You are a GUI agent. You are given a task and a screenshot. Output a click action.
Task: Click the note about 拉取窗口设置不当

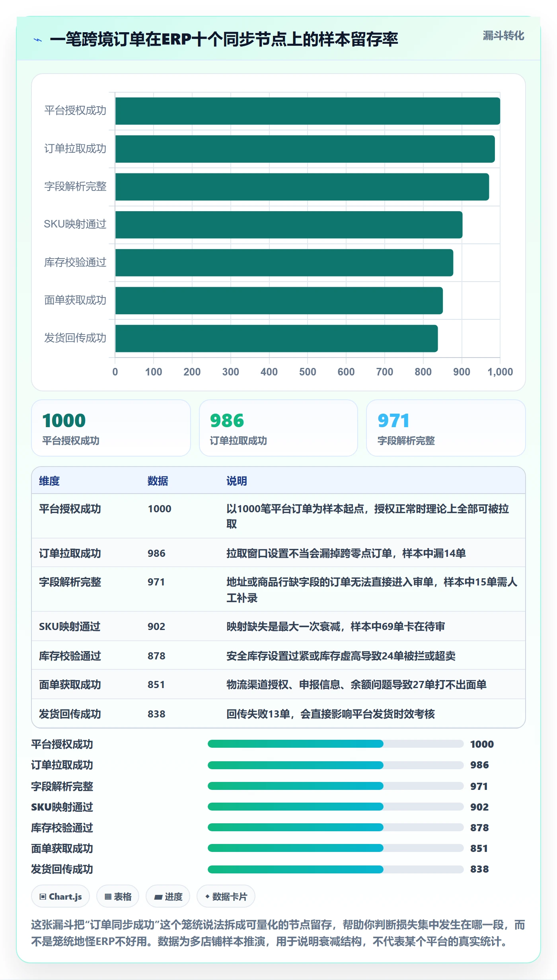click(x=346, y=553)
